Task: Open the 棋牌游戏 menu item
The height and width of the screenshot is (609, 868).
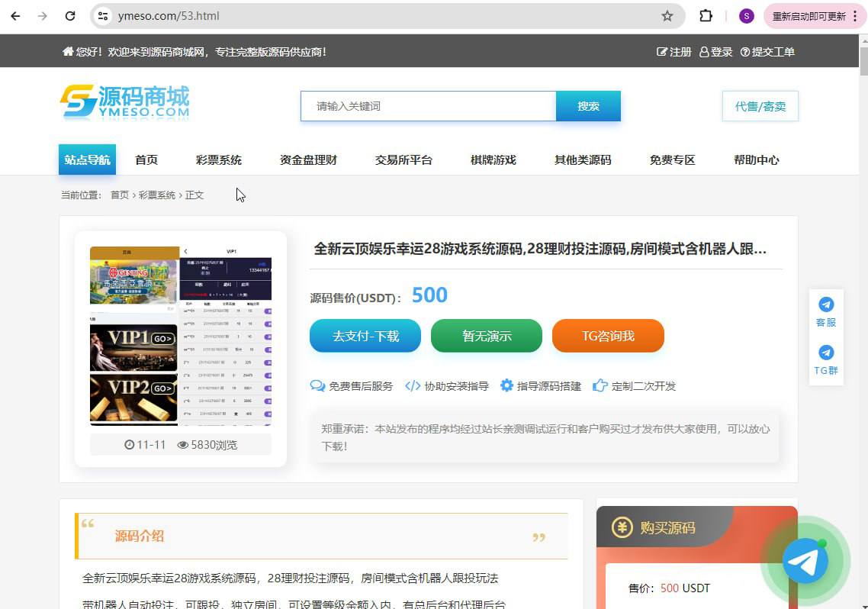Action: point(493,160)
